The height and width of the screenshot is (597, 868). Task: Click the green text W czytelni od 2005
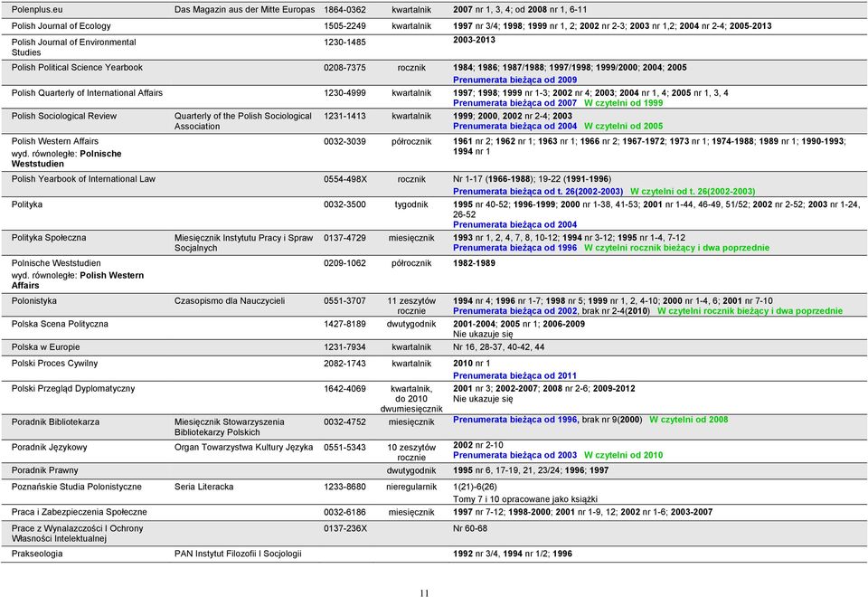[623, 127]
